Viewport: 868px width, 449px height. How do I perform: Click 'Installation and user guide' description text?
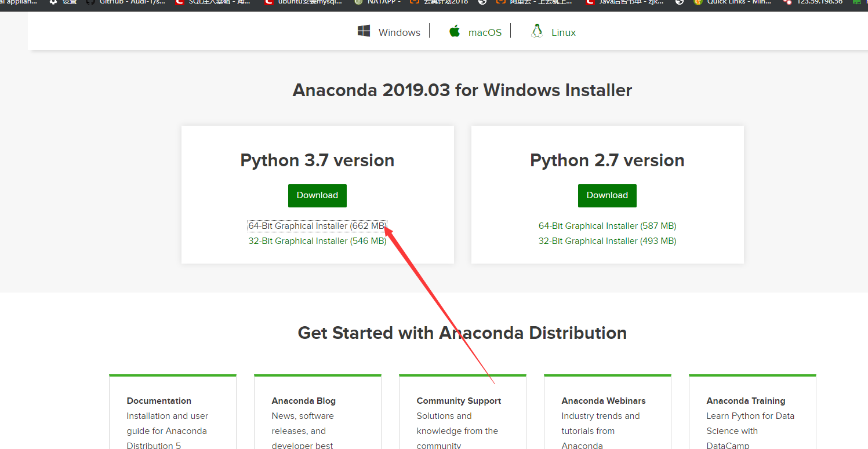(x=168, y=430)
